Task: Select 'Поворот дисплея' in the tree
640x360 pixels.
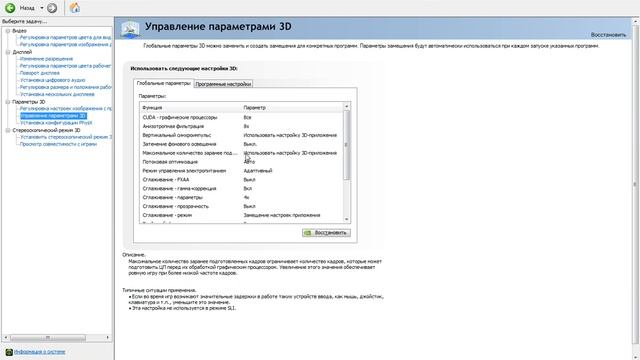Action: pyautogui.click(x=40, y=73)
